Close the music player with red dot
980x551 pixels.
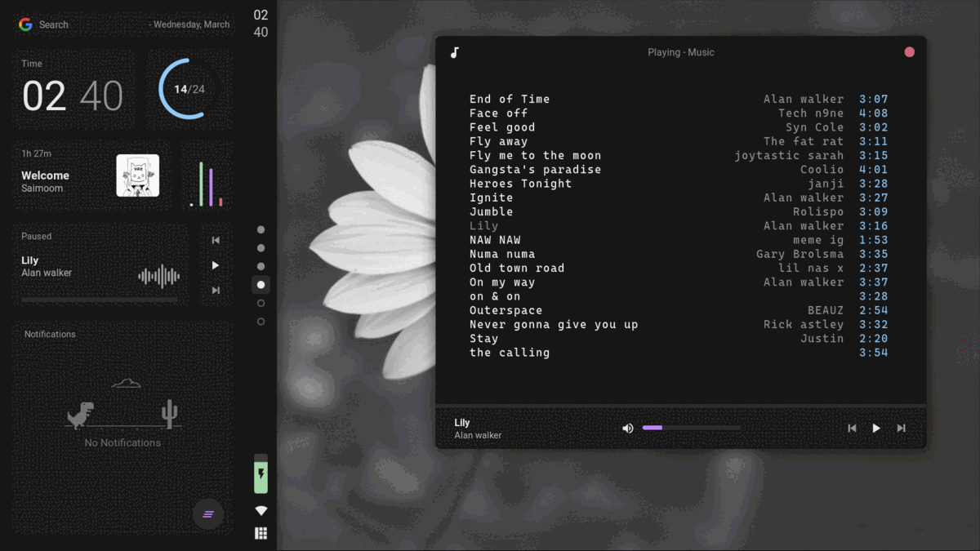pyautogui.click(x=909, y=52)
